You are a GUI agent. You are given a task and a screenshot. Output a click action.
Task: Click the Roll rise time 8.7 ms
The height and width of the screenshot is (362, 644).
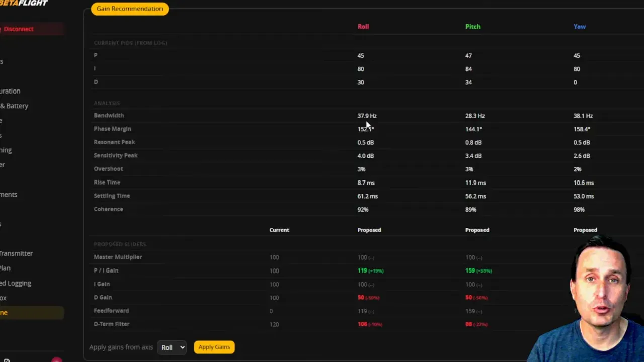[366, 183]
